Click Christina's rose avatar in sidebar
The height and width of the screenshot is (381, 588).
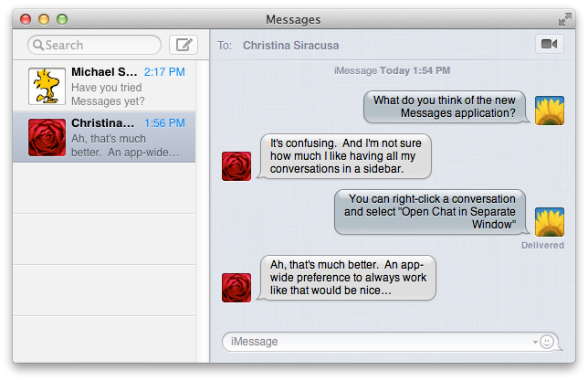tap(47, 137)
